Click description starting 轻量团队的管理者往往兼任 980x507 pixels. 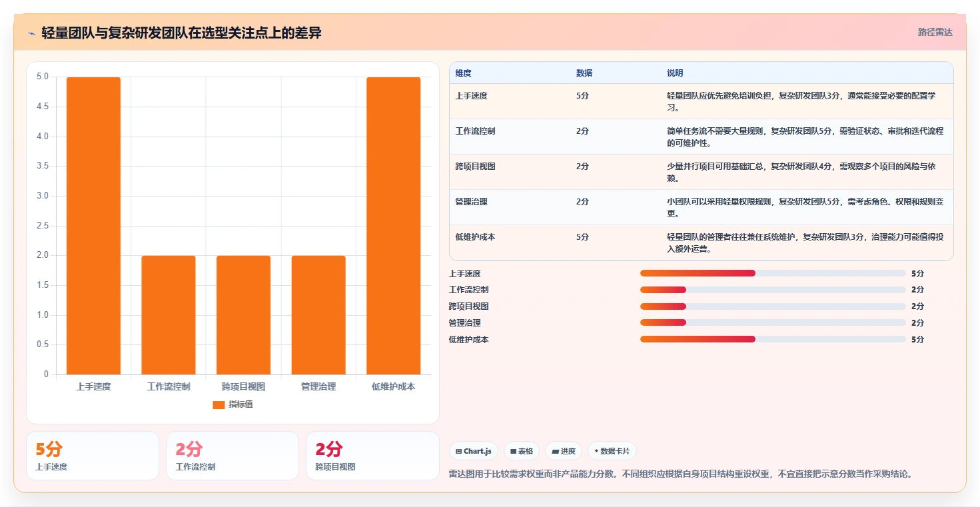tap(805, 243)
